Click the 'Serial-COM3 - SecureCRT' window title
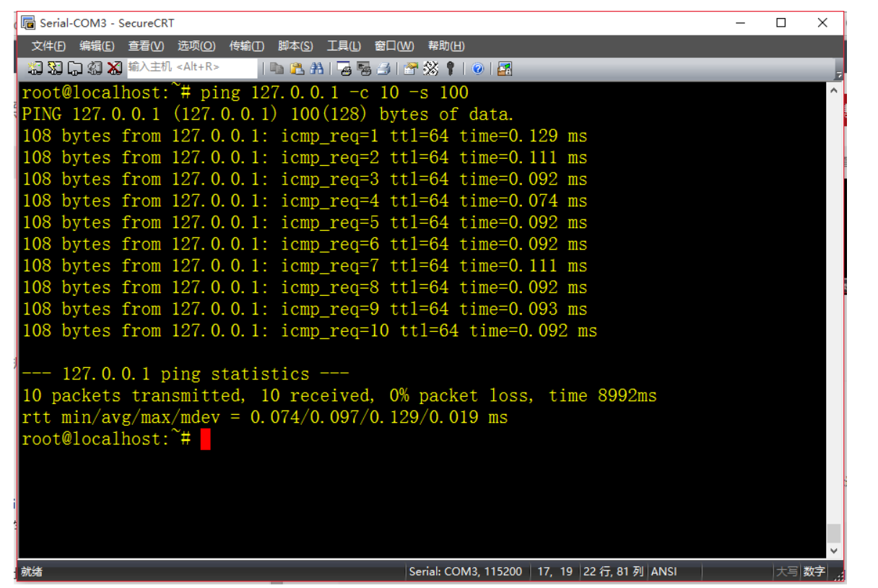 (106, 23)
